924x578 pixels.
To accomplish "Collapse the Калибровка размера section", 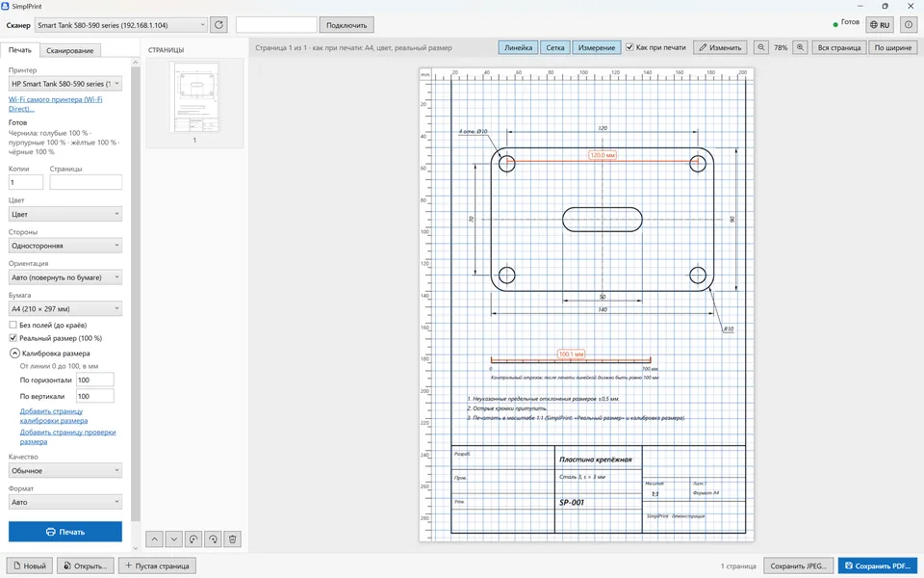I will tap(14, 354).
